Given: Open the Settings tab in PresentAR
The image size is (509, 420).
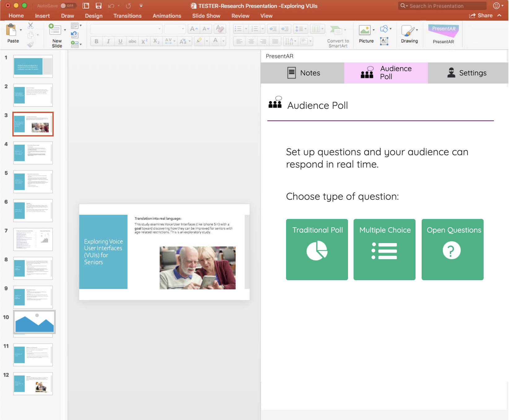Looking at the screenshot, I should tap(468, 73).
